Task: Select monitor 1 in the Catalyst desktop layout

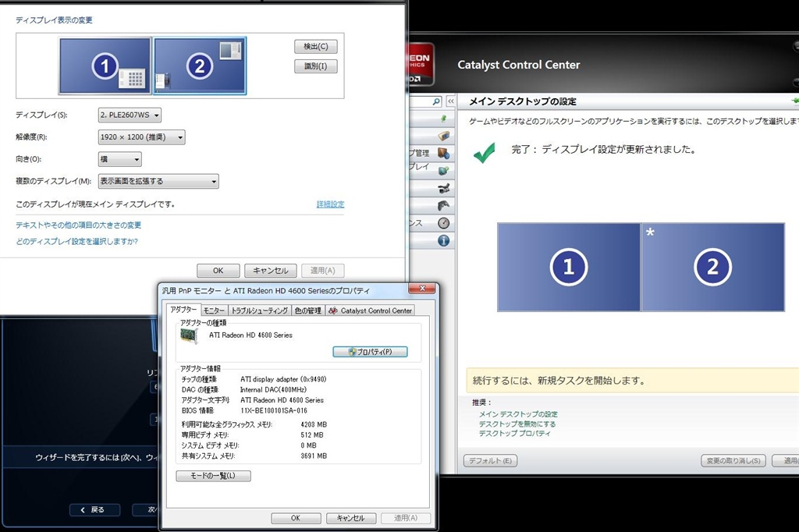Action: [569, 267]
